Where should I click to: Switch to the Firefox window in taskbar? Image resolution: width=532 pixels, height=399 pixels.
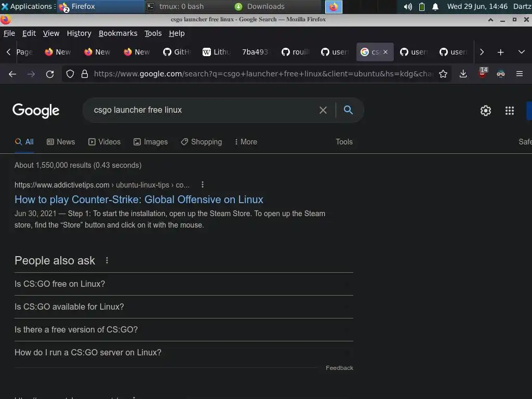101,6
